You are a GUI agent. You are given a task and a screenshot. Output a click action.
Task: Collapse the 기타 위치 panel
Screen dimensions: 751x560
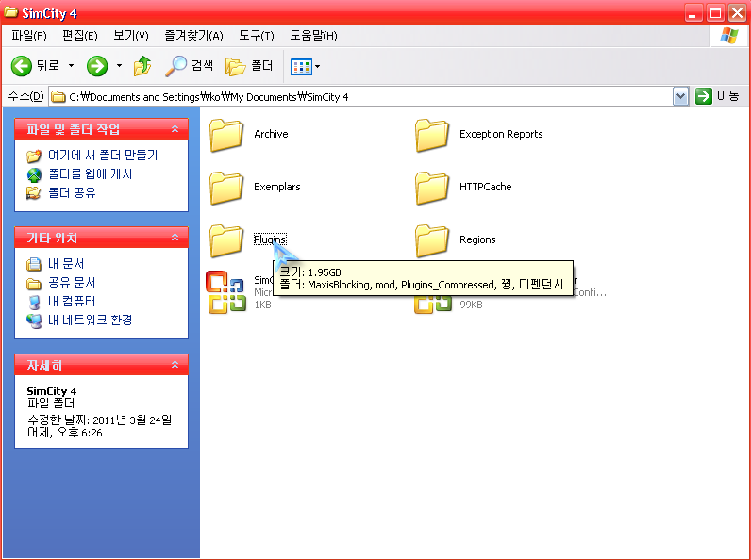175,238
